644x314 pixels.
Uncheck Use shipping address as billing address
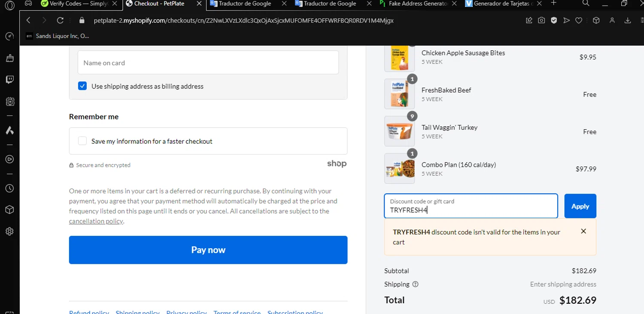tap(82, 86)
